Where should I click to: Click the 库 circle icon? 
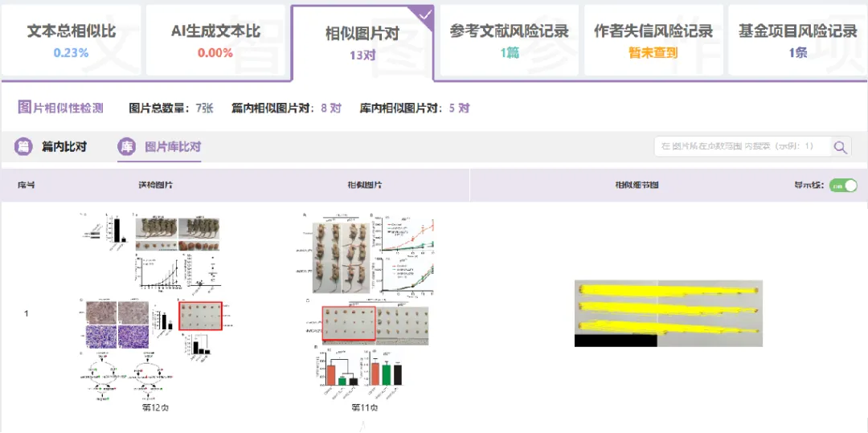[127, 147]
